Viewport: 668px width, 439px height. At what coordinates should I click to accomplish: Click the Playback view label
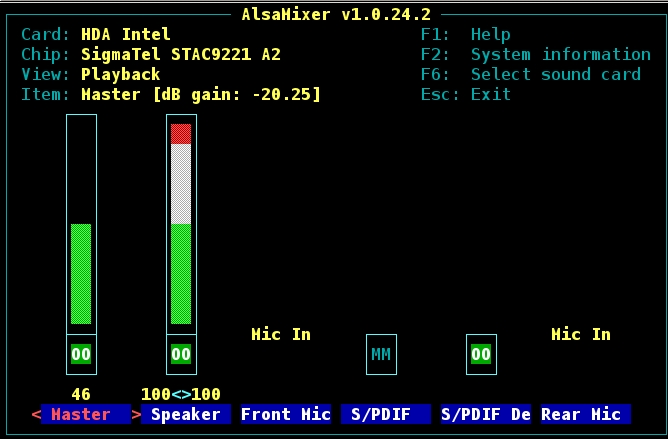click(120, 74)
